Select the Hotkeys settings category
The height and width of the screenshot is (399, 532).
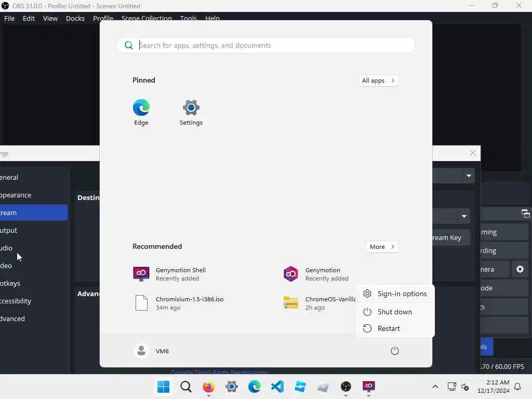coord(34,283)
